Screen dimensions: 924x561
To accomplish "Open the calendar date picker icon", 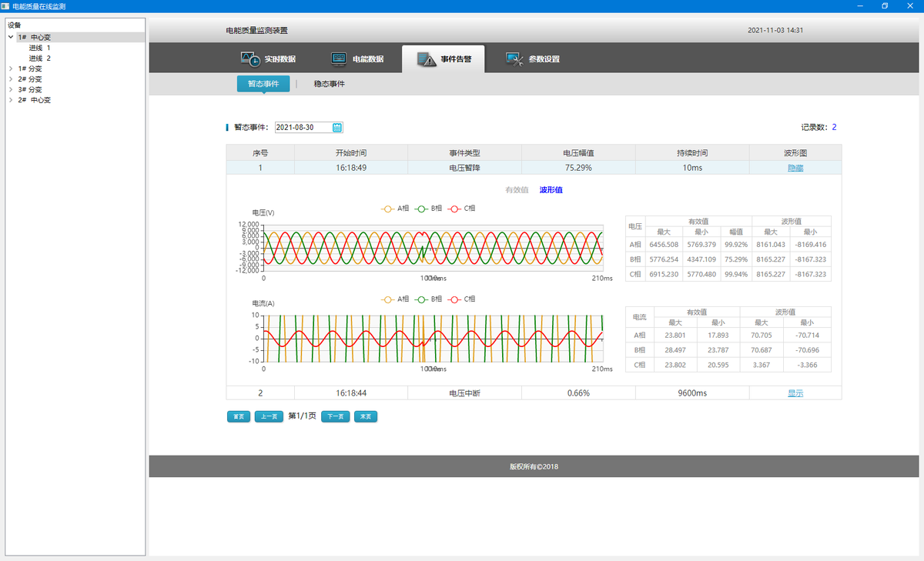I will (x=336, y=127).
